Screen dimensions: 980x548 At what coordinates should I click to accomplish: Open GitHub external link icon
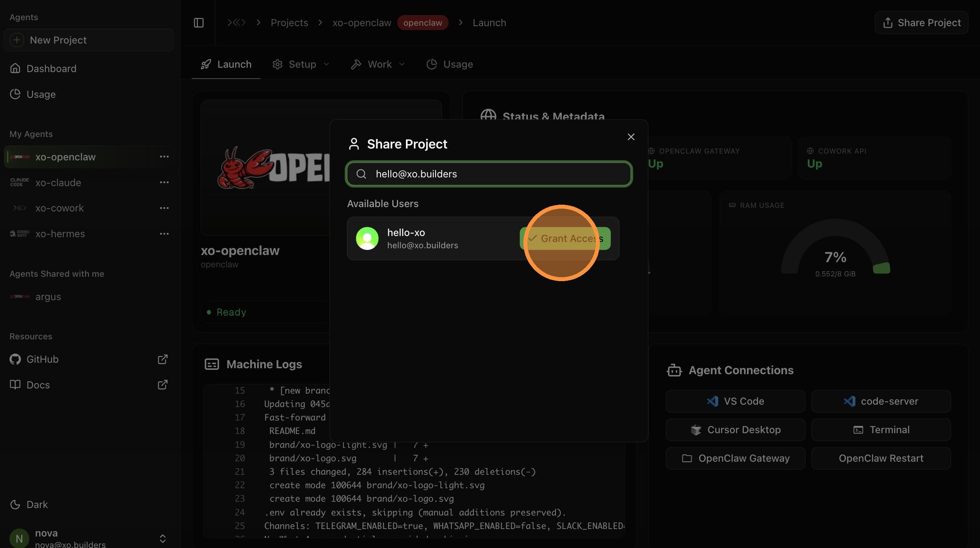click(163, 359)
